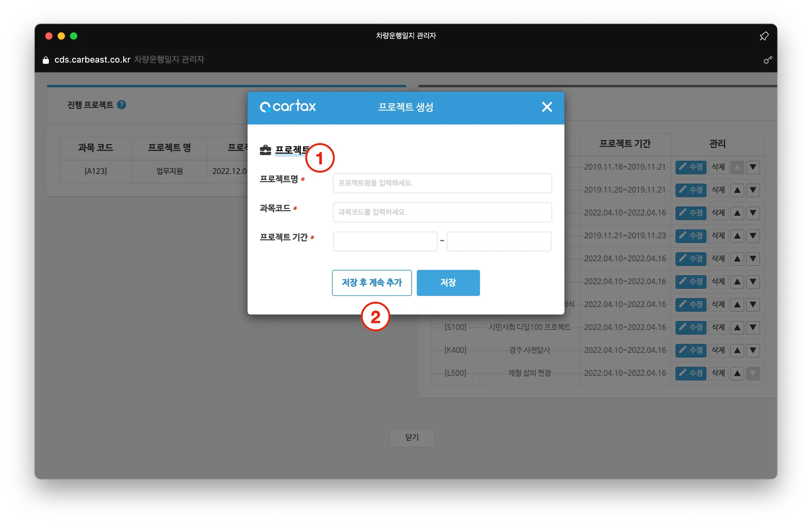Click the 관리 column header
The image size is (812, 525).
point(717,144)
